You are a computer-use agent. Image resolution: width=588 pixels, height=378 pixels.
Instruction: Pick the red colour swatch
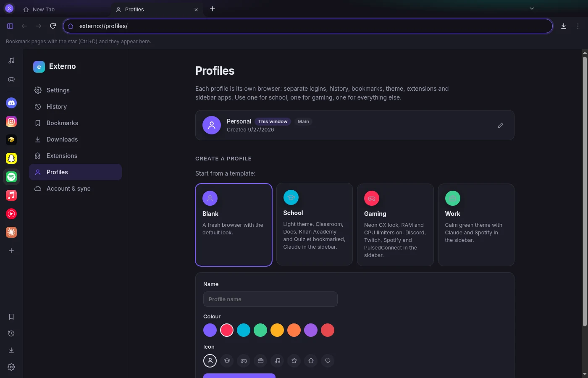(x=328, y=330)
